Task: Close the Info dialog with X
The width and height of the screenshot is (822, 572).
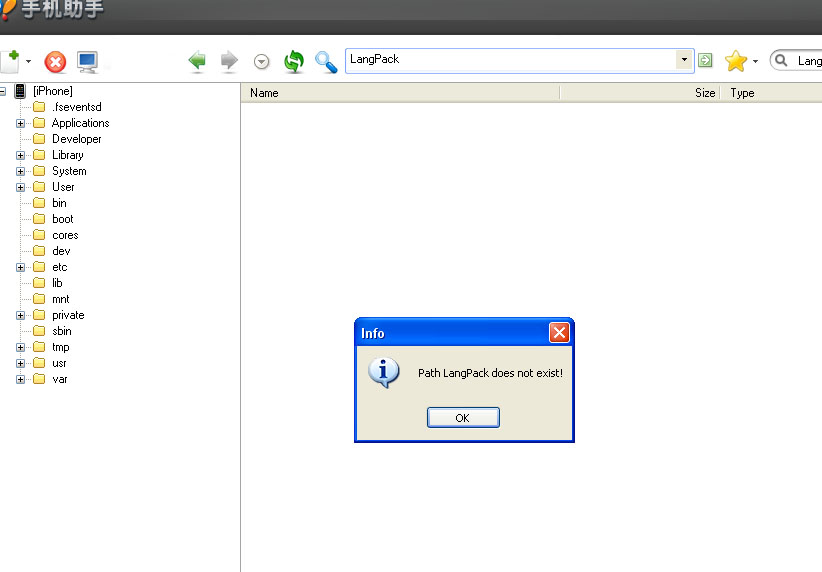Action: [559, 333]
